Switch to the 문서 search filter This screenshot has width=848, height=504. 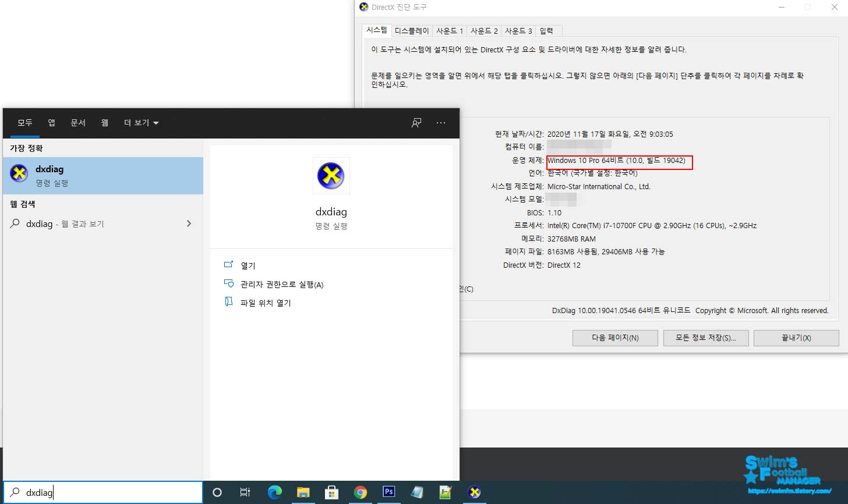pyautogui.click(x=78, y=122)
